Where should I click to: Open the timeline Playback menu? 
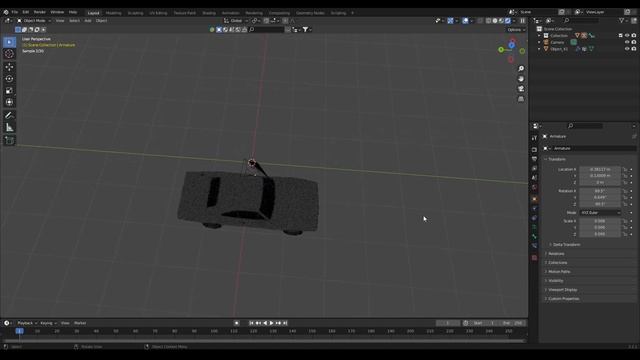coord(27,323)
